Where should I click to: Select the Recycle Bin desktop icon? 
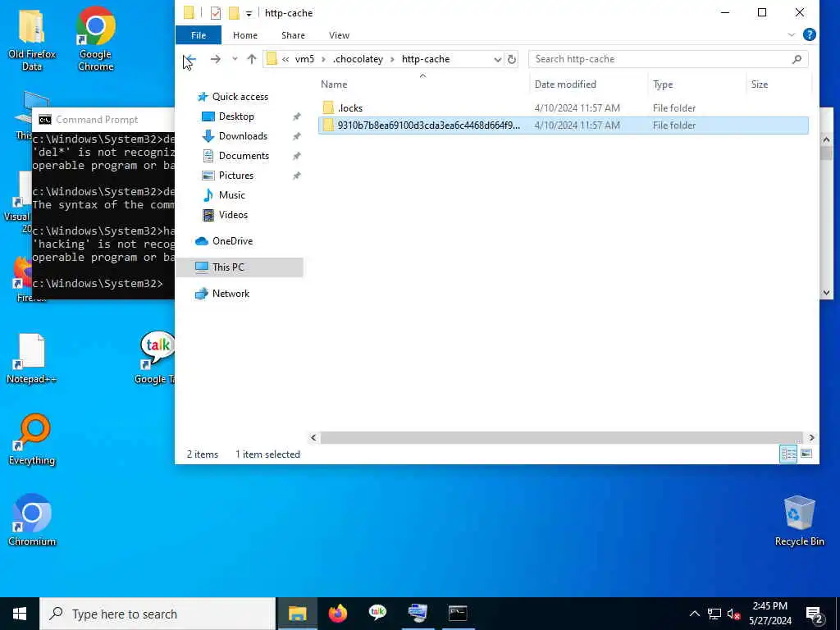coord(799,521)
